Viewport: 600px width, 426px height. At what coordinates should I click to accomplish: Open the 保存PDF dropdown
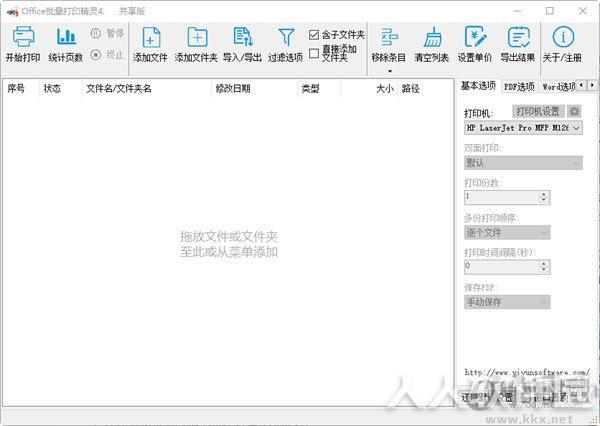(507, 302)
